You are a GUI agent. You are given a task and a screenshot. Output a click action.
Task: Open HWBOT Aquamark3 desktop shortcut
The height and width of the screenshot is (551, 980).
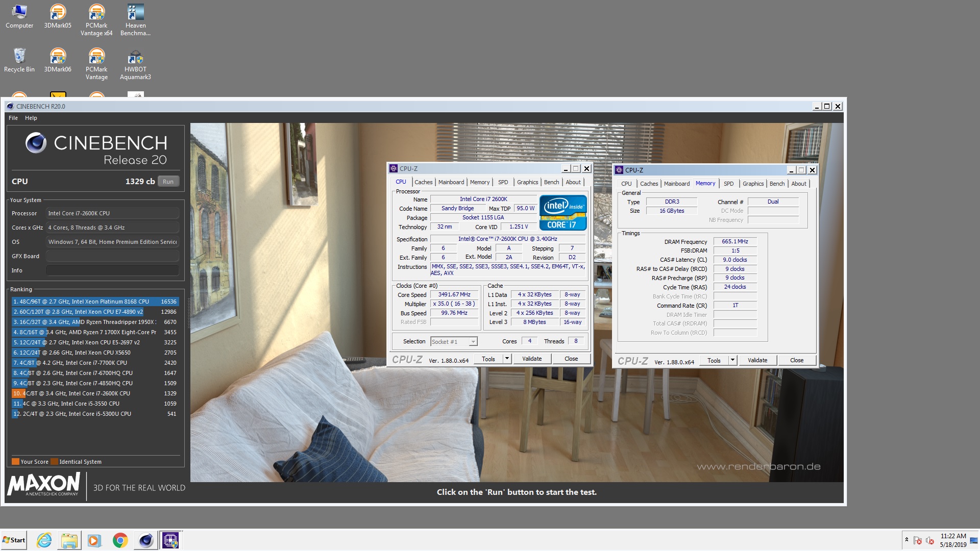click(x=135, y=64)
